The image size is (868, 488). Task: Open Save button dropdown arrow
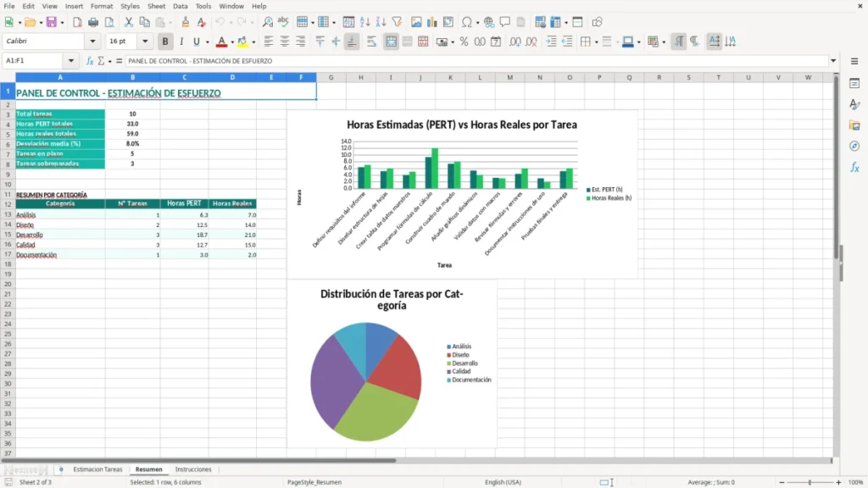pyautogui.click(x=62, y=23)
